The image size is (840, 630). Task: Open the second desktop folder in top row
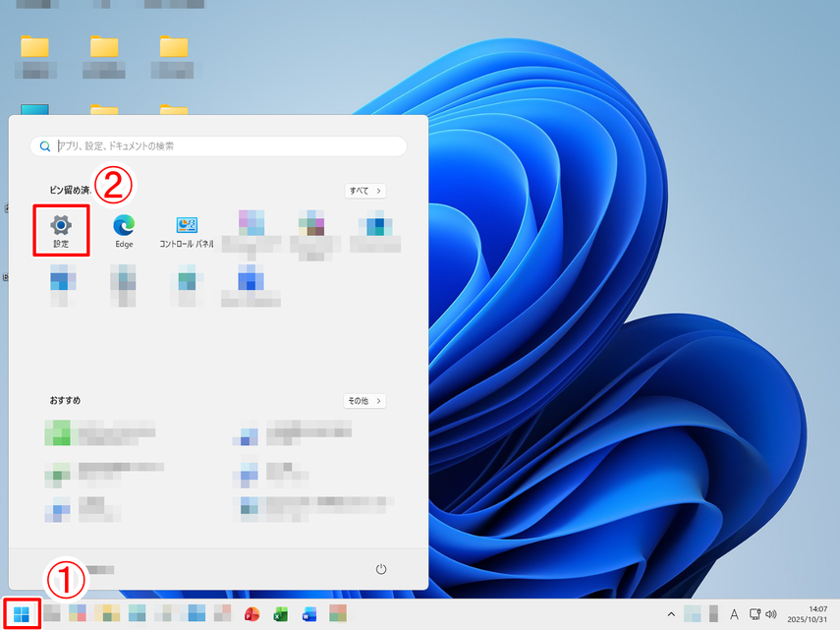click(104, 47)
